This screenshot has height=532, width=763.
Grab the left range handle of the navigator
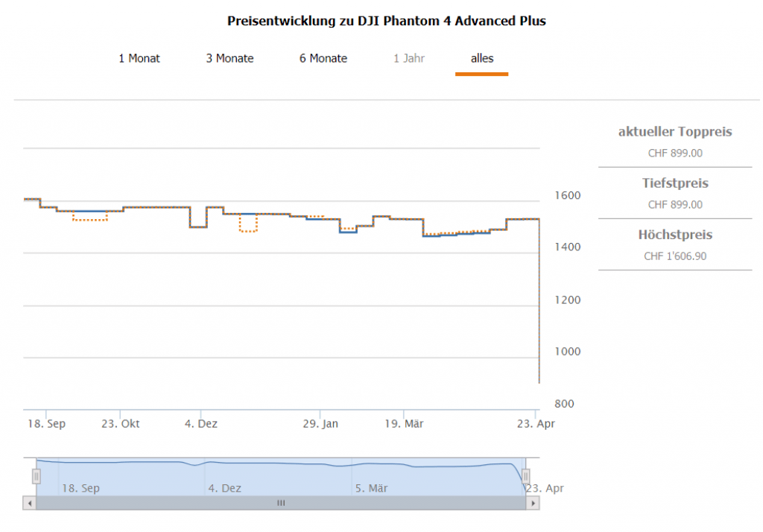click(x=36, y=476)
